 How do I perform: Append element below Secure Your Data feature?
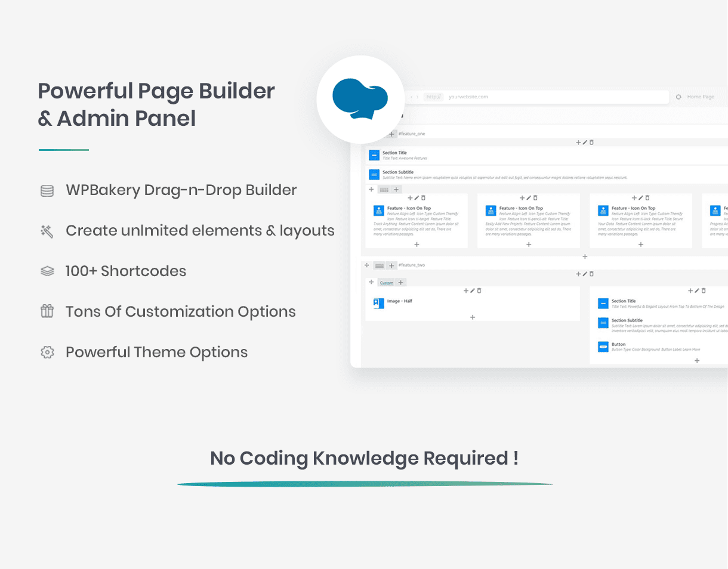(641, 245)
